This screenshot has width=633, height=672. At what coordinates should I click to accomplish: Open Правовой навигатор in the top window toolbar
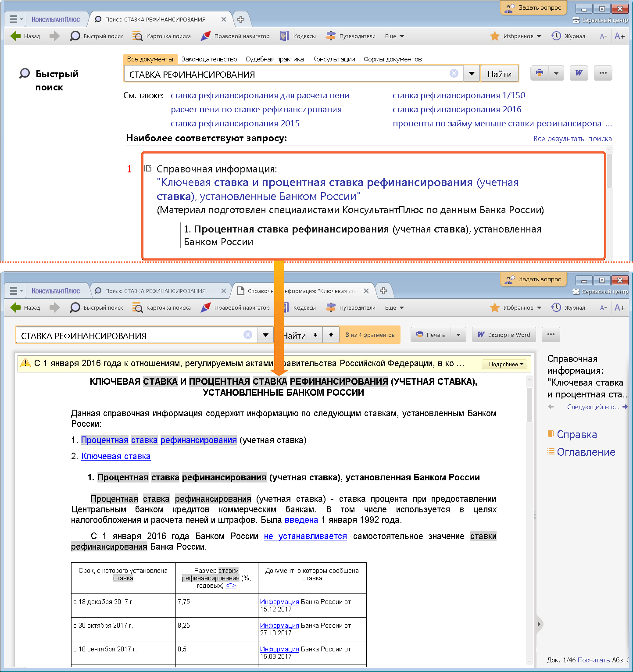(235, 36)
